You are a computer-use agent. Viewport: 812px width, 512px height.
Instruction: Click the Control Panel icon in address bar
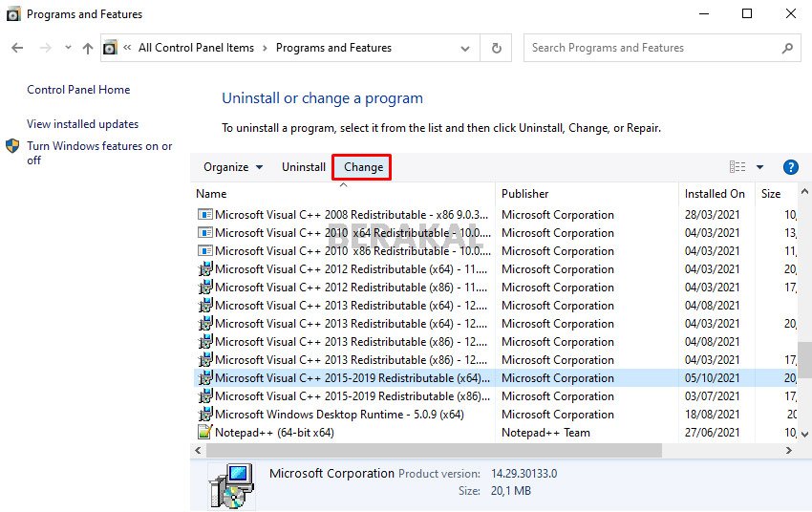tap(110, 48)
